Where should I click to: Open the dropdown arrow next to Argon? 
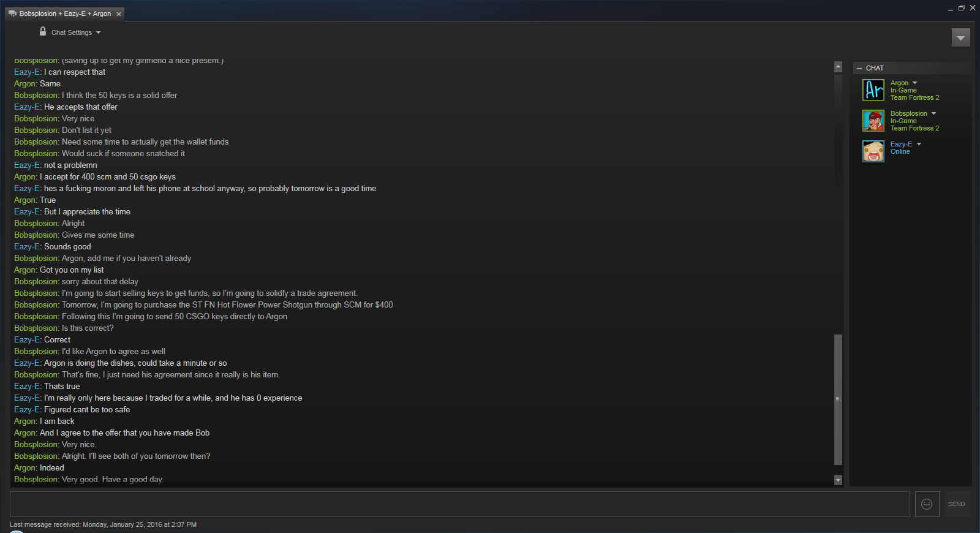click(x=915, y=83)
